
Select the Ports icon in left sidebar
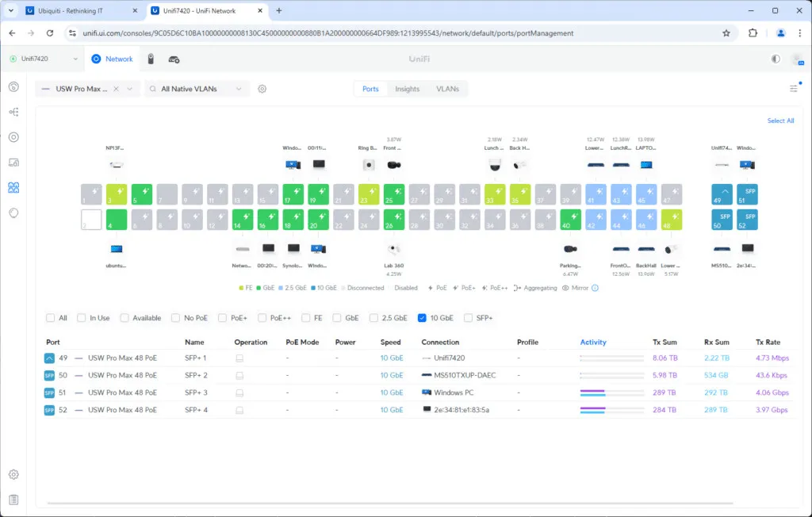click(x=13, y=188)
